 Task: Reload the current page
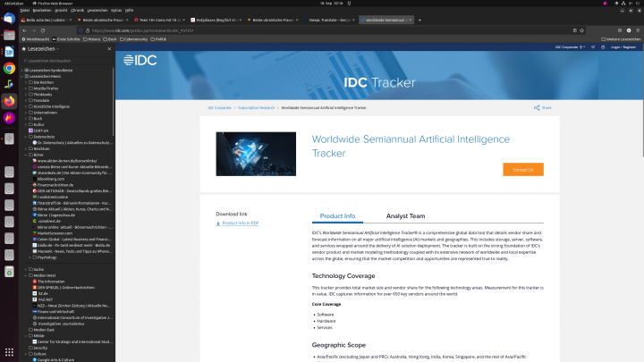click(x=43, y=30)
